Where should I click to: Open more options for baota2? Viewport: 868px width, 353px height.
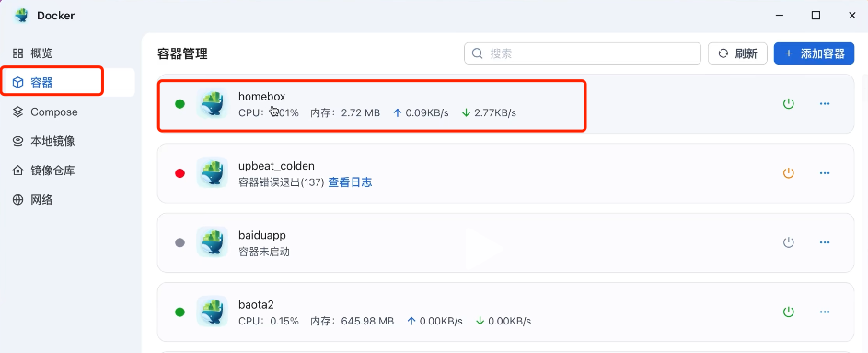pos(825,312)
